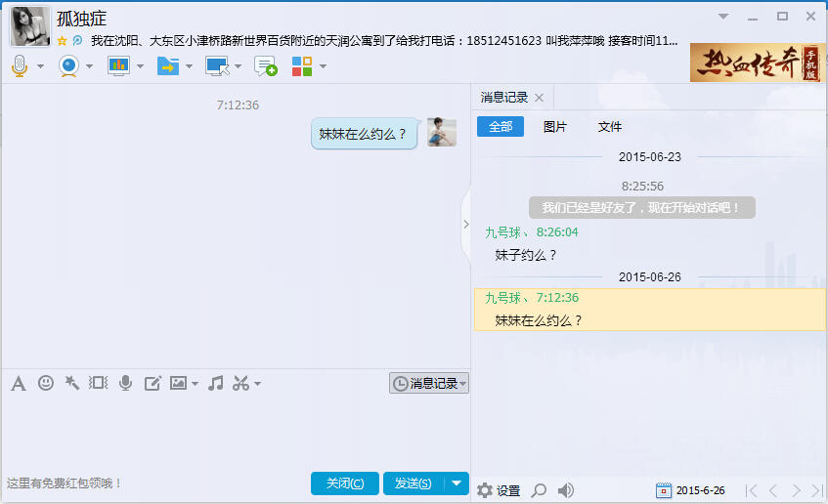Search message history magnifier icon
This screenshot has height=504, width=828.
click(539, 490)
